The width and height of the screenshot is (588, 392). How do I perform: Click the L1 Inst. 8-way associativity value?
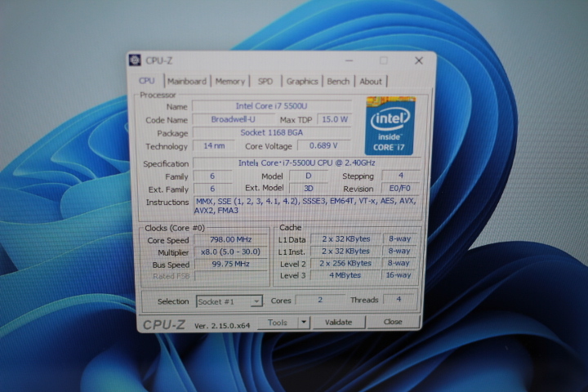[399, 251]
